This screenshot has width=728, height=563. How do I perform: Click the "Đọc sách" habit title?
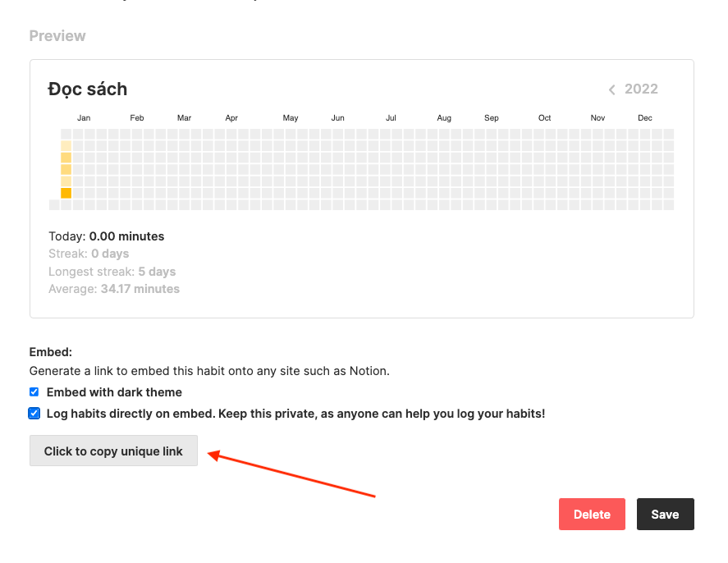88,89
